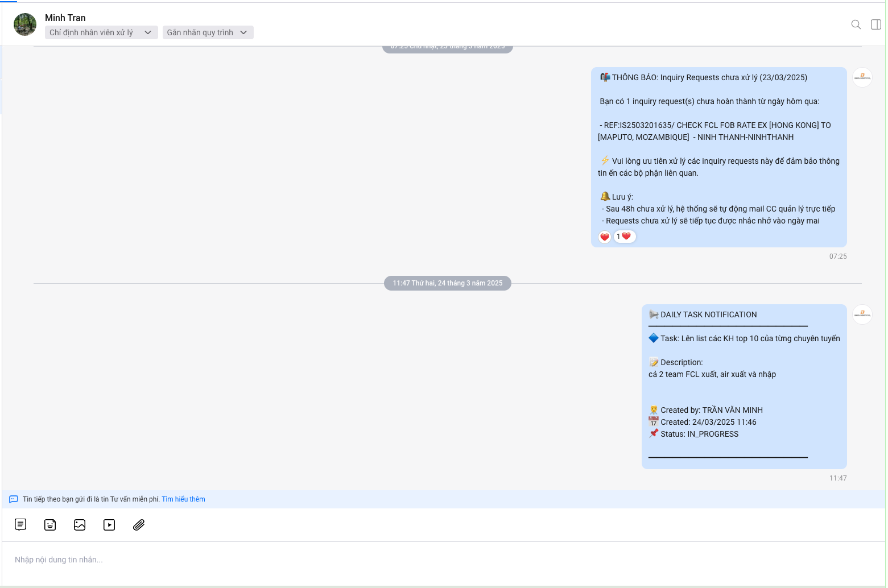Click Minh Tran's profile avatar

[25, 24]
